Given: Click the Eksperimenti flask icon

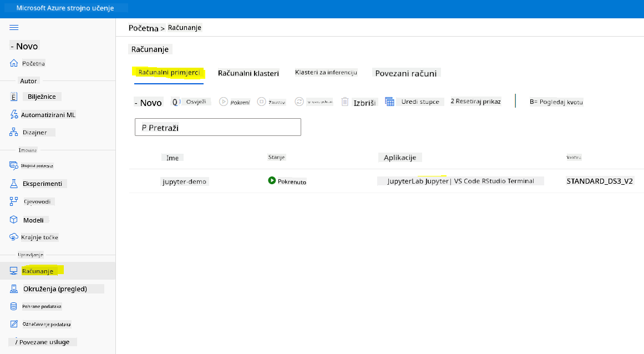Looking at the screenshot, I should pyautogui.click(x=14, y=184).
